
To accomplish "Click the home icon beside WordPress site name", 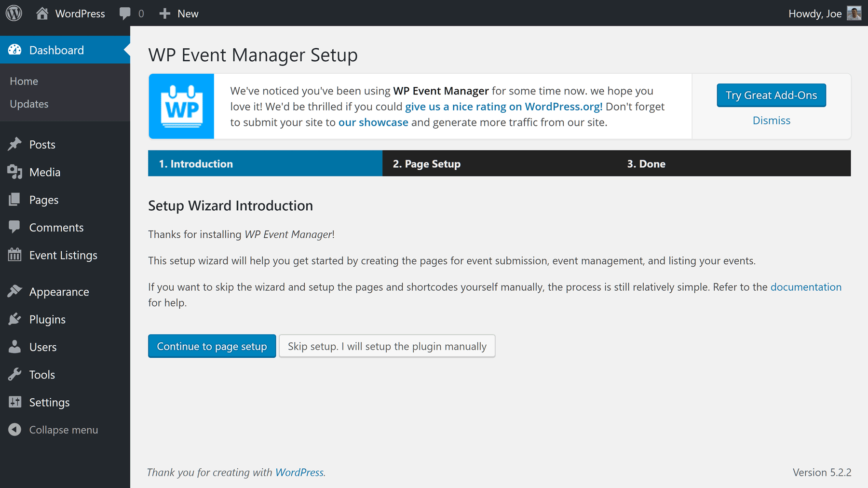I will coord(42,13).
